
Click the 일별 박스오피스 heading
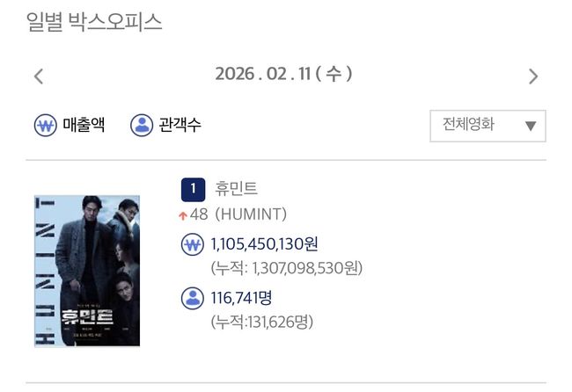pyautogui.click(x=94, y=22)
